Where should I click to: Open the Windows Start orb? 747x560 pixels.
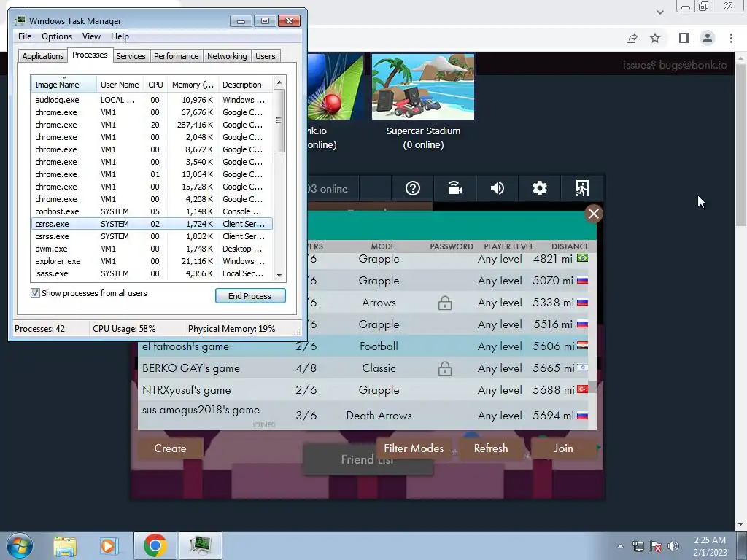[20, 545]
